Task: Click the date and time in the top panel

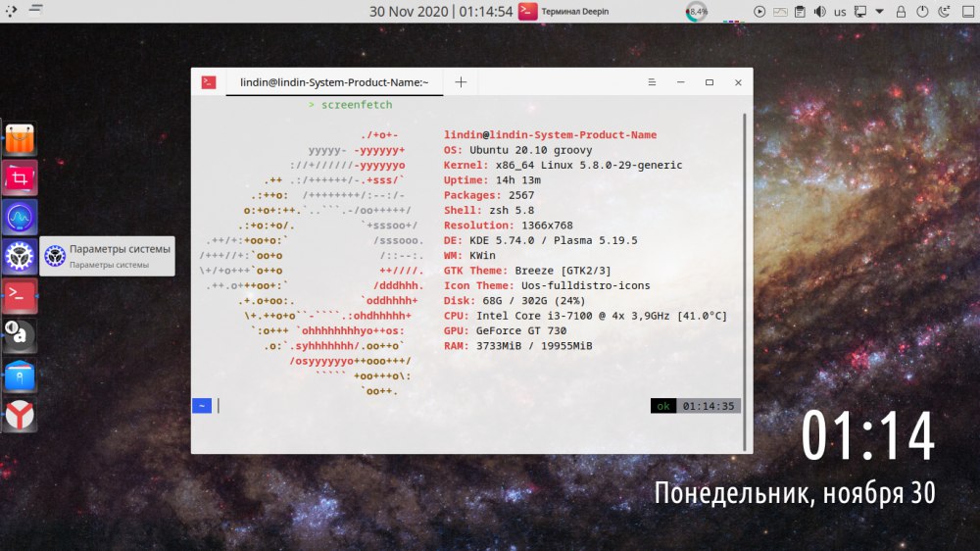Action: point(441,11)
